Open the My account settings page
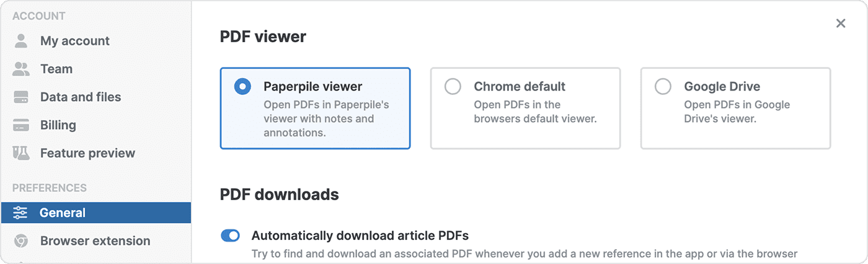 point(74,41)
